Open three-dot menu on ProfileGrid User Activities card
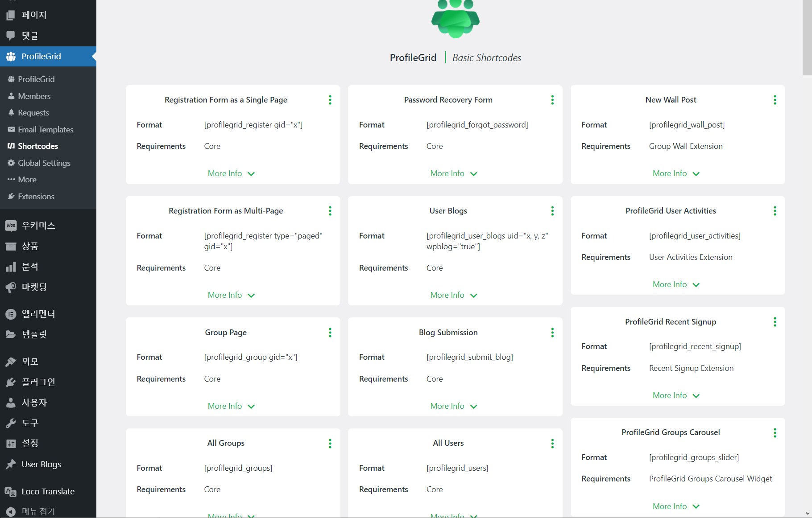812x518 pixels. coord(775,211)
